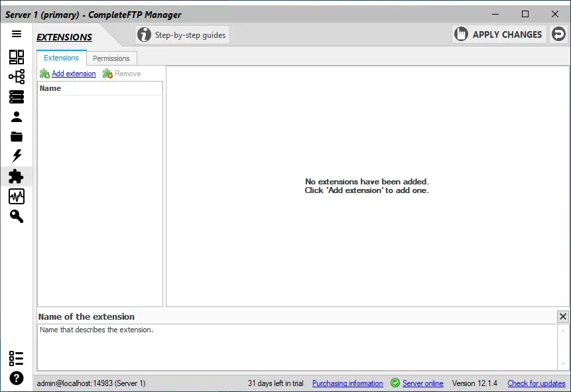Click the Remove extension label

tap(128, 74)
